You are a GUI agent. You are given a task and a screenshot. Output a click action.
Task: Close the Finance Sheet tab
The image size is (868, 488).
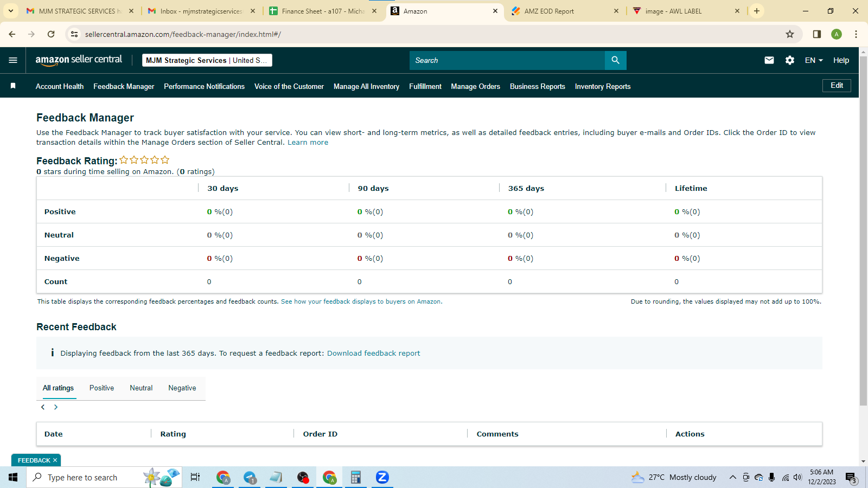pos(374,11)
